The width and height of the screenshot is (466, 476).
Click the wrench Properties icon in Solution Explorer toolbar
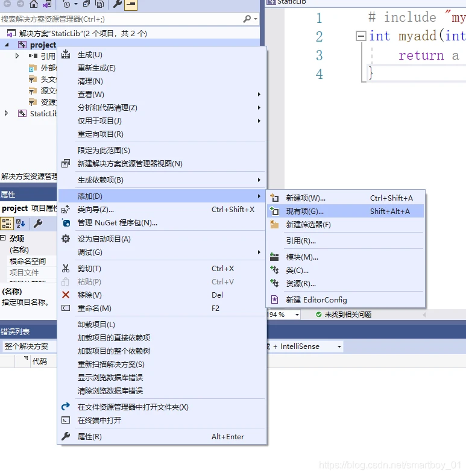(x=117, y=4)
